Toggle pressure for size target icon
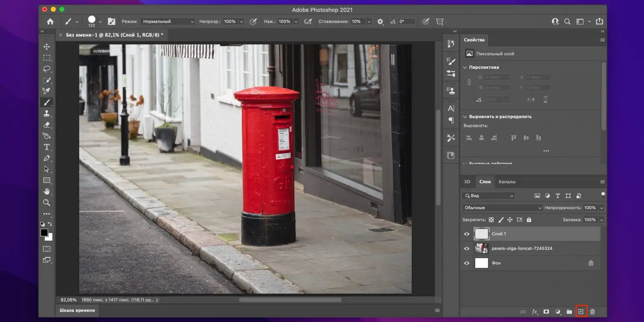The image size is (644, 322). click(426, 21)
